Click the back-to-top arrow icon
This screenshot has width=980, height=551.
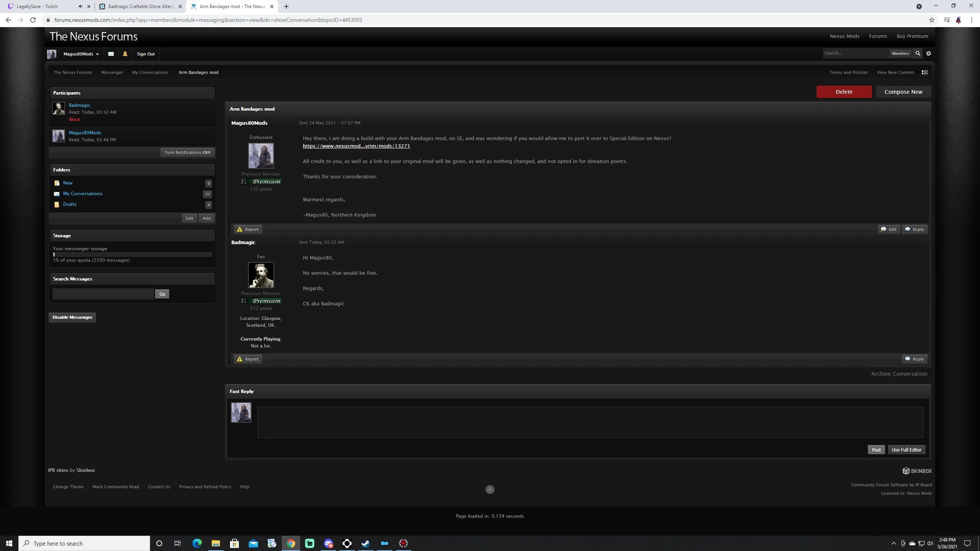pos(490,489)
